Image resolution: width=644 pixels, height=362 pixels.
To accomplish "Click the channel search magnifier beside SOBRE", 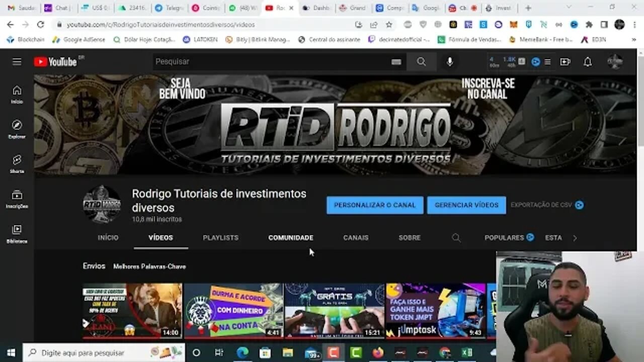I will pyautogui.click(x=456, y=238).
